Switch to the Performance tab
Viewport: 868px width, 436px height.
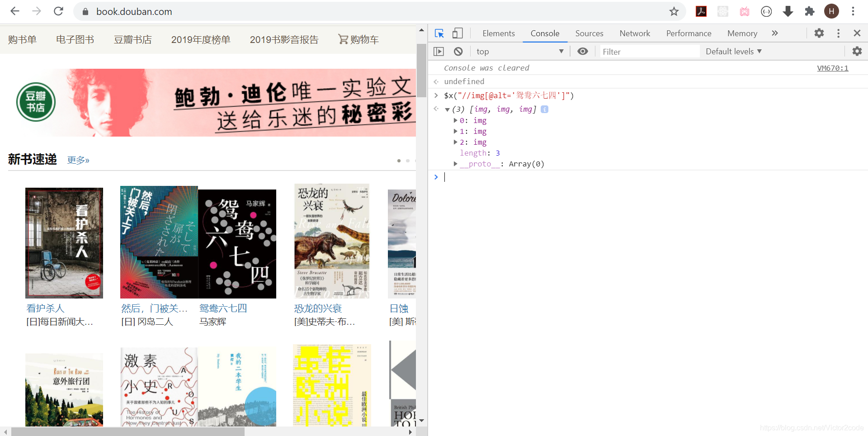(x=689, y=33)
